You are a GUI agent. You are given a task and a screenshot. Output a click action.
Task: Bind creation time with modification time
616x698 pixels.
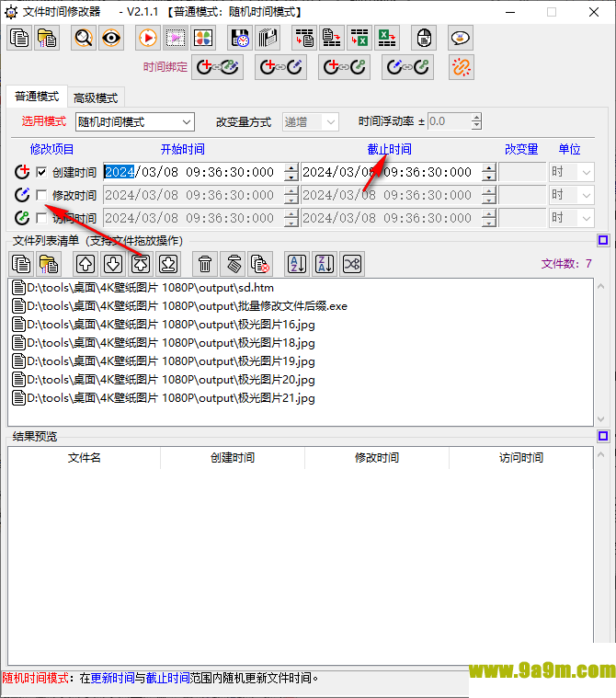[x=280, y=67]
